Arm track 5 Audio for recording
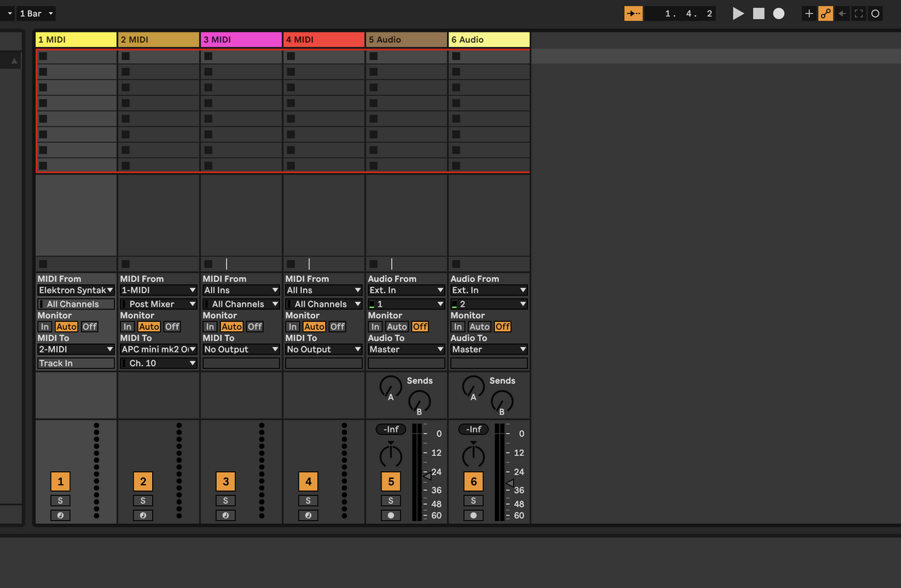Screen dimensions: 901x588 [x=391, y=516]
